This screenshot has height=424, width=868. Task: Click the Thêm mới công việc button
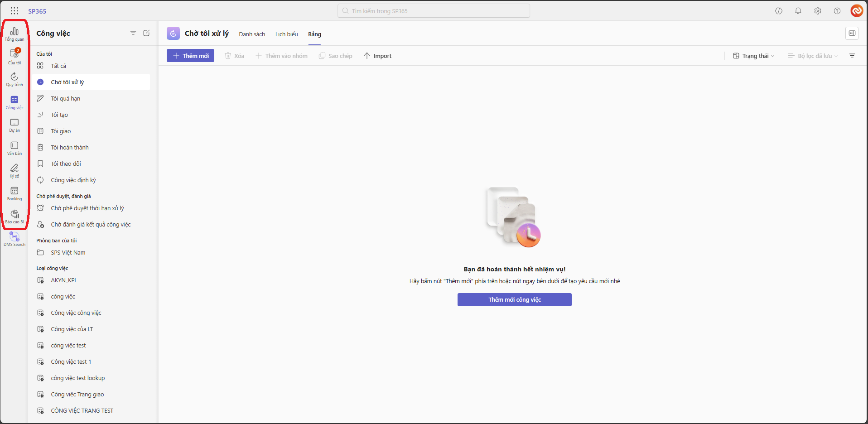coord(514,299)
